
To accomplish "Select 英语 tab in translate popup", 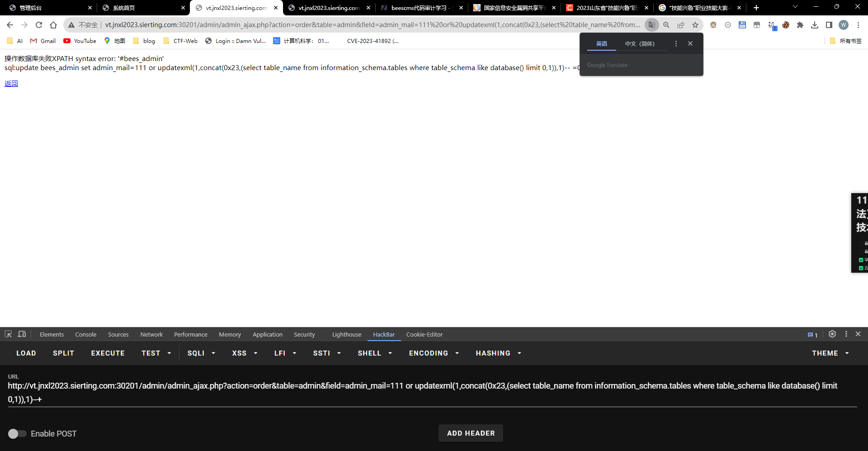I will [x=602, y=43].
